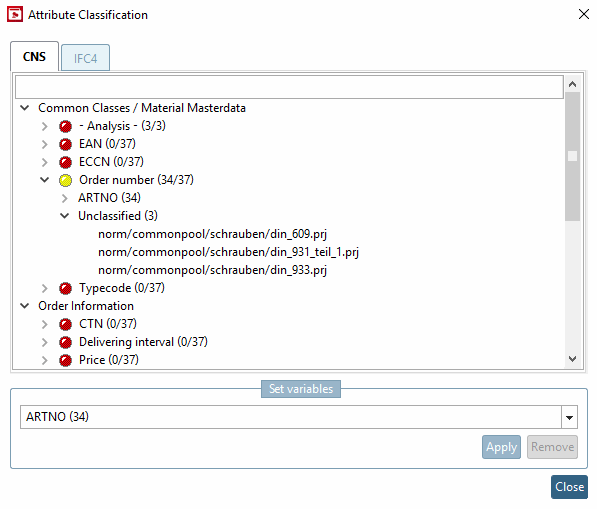The image size is (597, 509).
Task: Select 'Common Classes / Material Masterdata' label
Action: (x=142, y=108)
